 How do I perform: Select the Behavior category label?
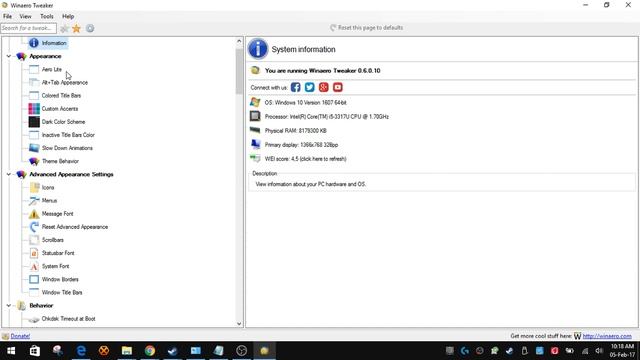(x=41, y=305)
